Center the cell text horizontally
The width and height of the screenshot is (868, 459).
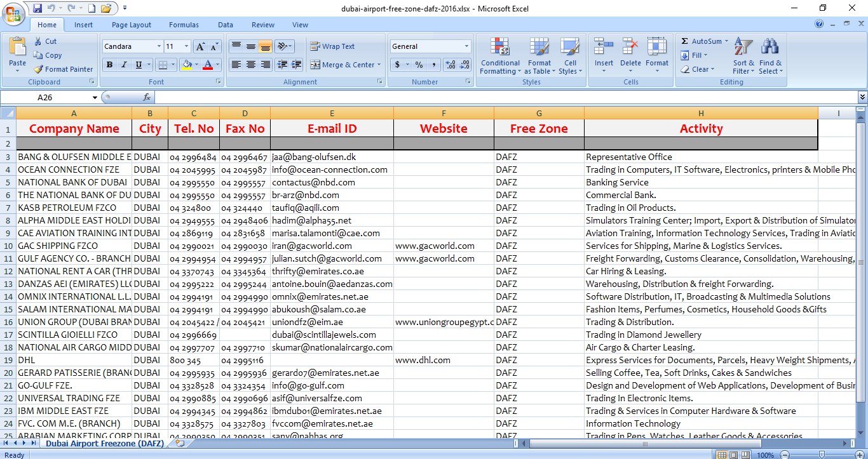(250, 65)
